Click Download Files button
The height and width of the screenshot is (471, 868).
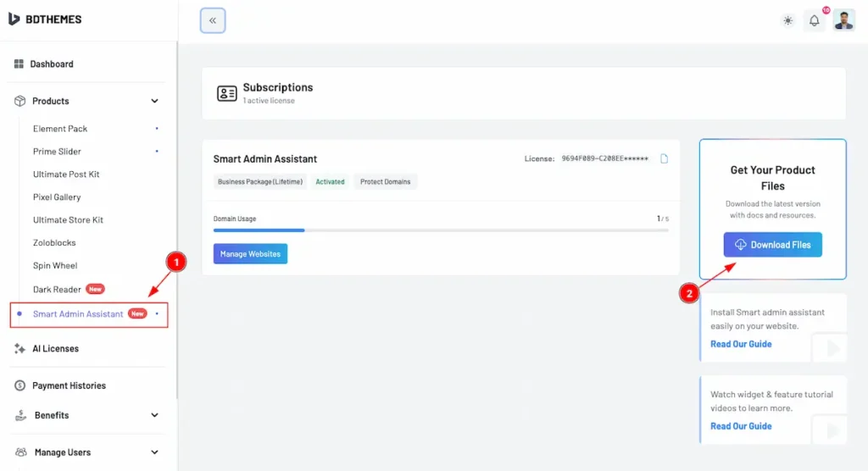click(773, 245)
